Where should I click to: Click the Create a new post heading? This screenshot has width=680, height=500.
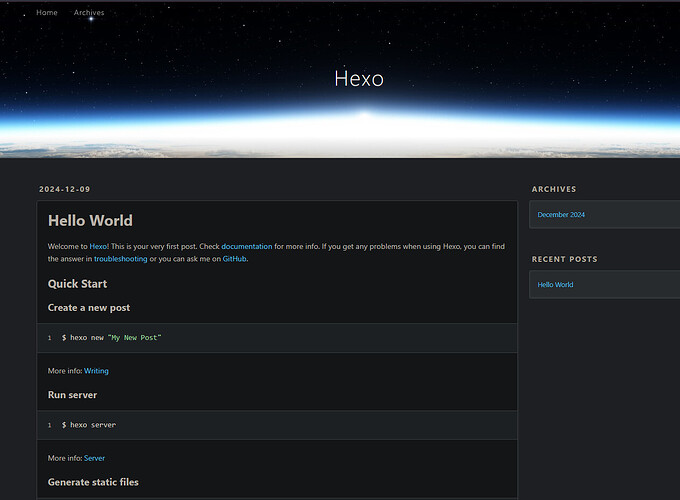[89, 307]
